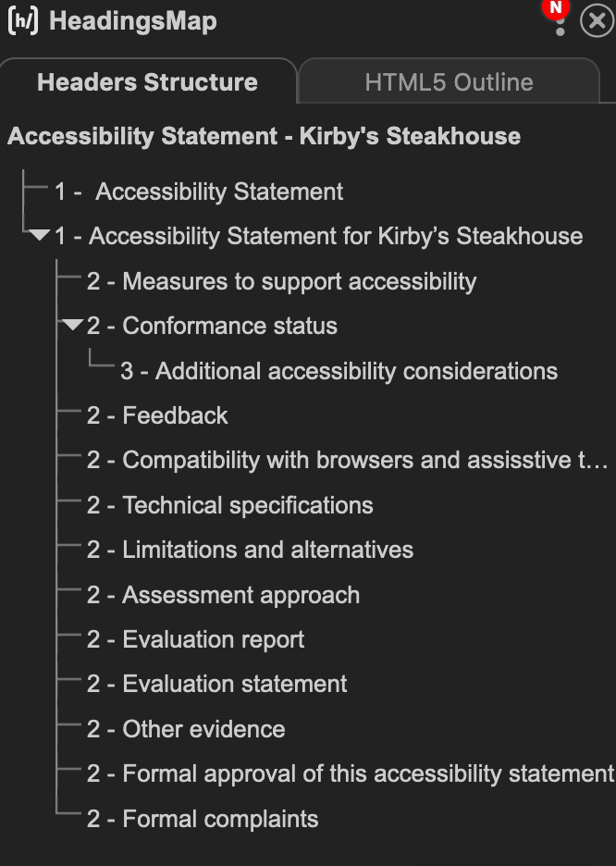
Task: Switch to the HTML5 Outline tab
Action: [449, 82]
